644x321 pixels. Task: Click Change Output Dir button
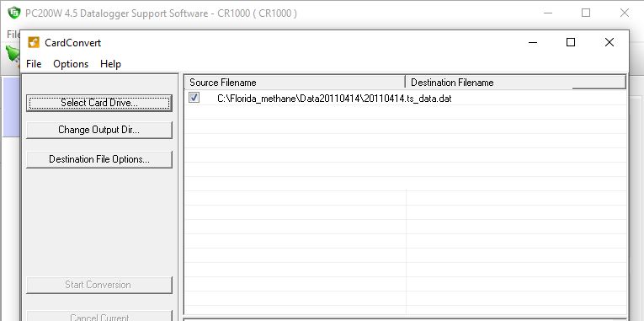[x=99, y=130]
